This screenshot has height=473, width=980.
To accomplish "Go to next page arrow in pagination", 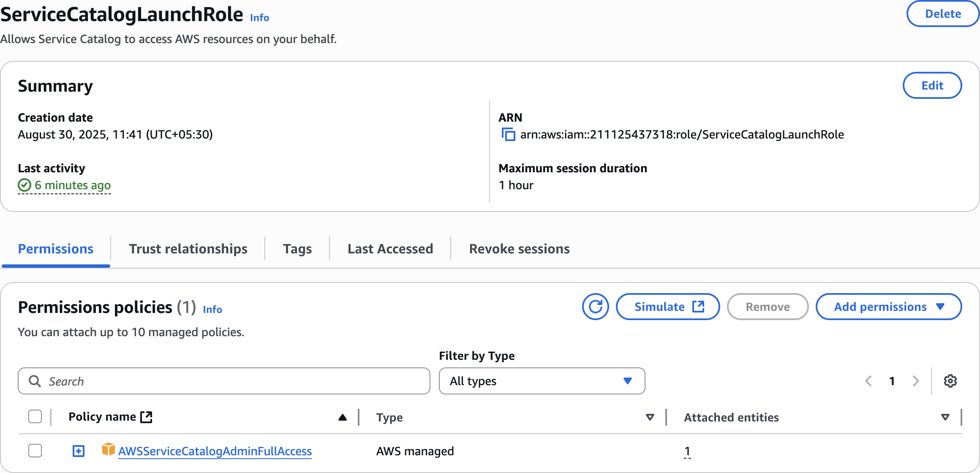I will tap(915, 381).
